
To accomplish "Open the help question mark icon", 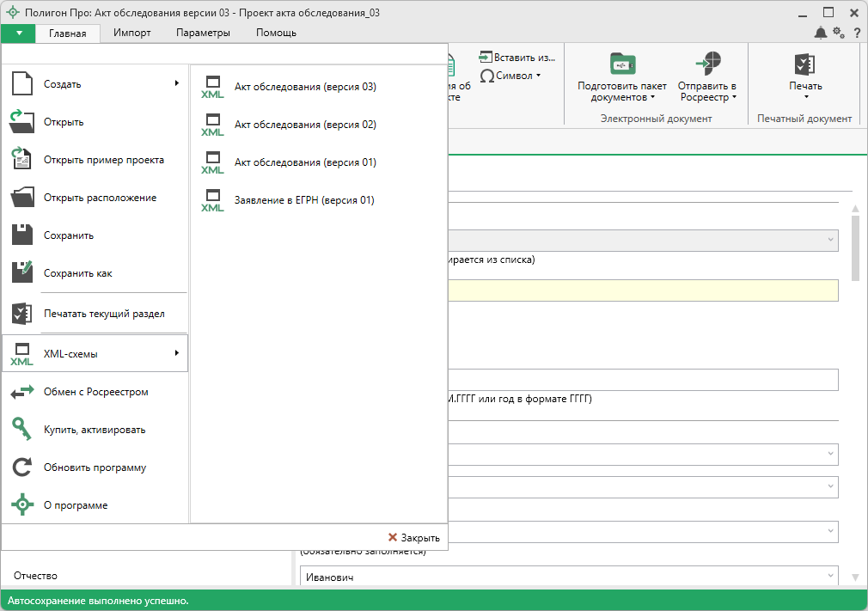I will click(856, 33).
